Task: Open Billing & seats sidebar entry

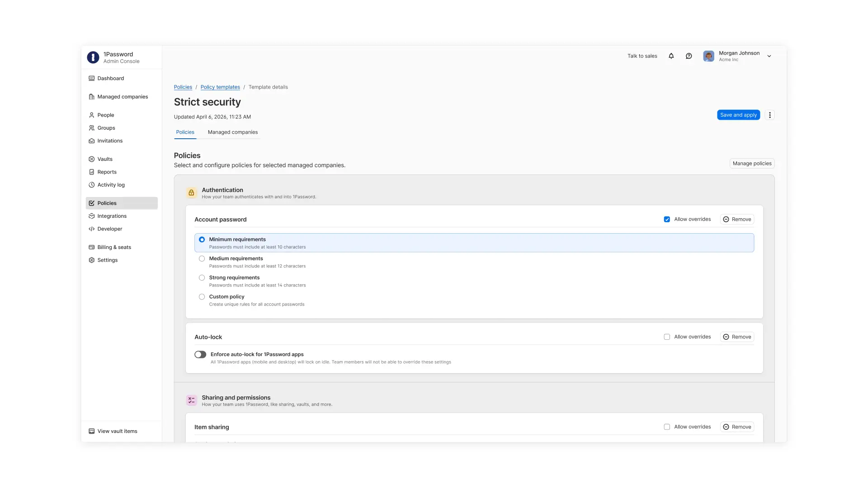Action: pos(122,247)
